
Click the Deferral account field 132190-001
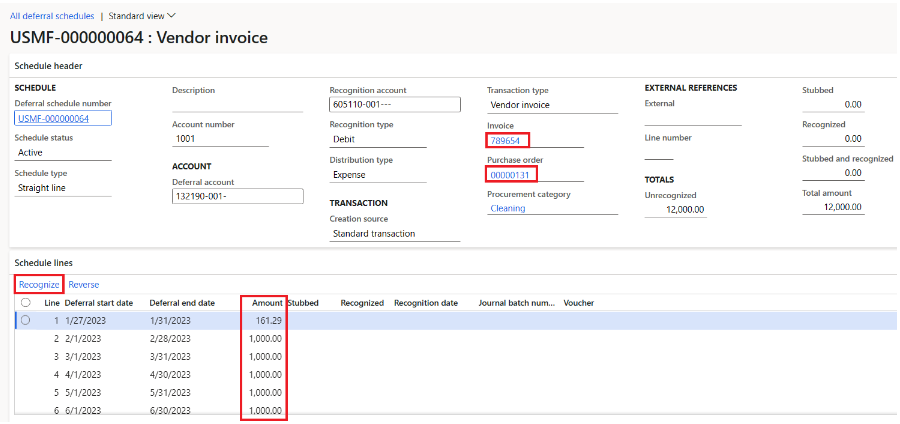coord(235,196)
